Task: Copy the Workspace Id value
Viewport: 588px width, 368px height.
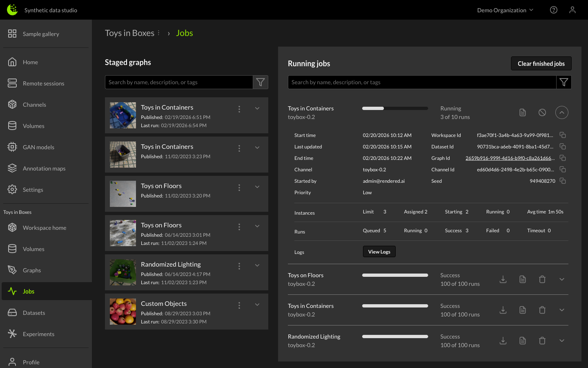Action: click(562, 135)
